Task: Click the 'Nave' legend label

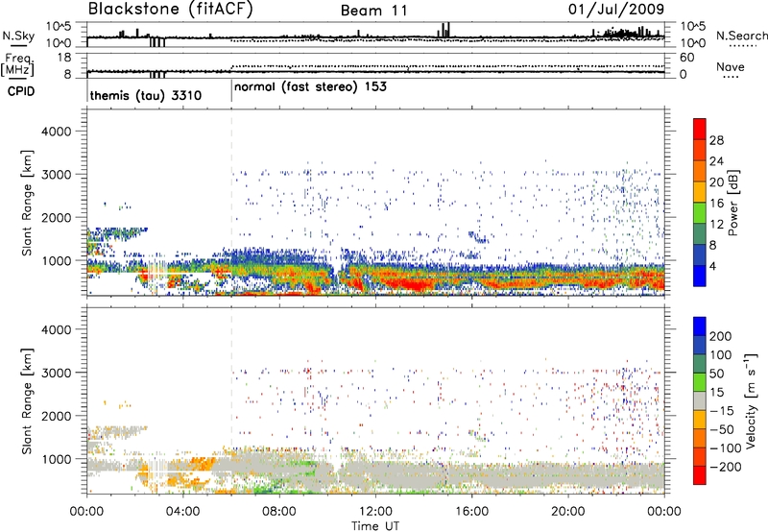Action: click(731, 66)
